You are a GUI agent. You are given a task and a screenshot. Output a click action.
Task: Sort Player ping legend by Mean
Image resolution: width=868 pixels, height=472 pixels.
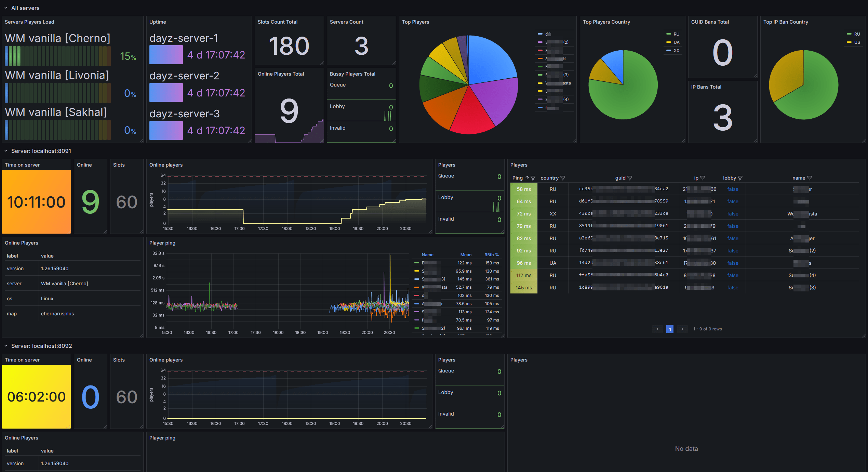tap(466, 255)
